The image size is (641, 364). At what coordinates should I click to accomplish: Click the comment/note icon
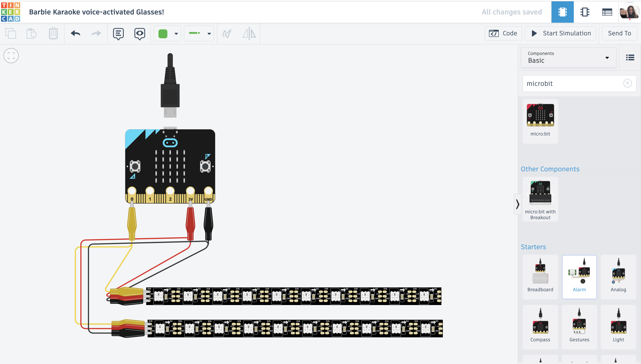(118, 33)
